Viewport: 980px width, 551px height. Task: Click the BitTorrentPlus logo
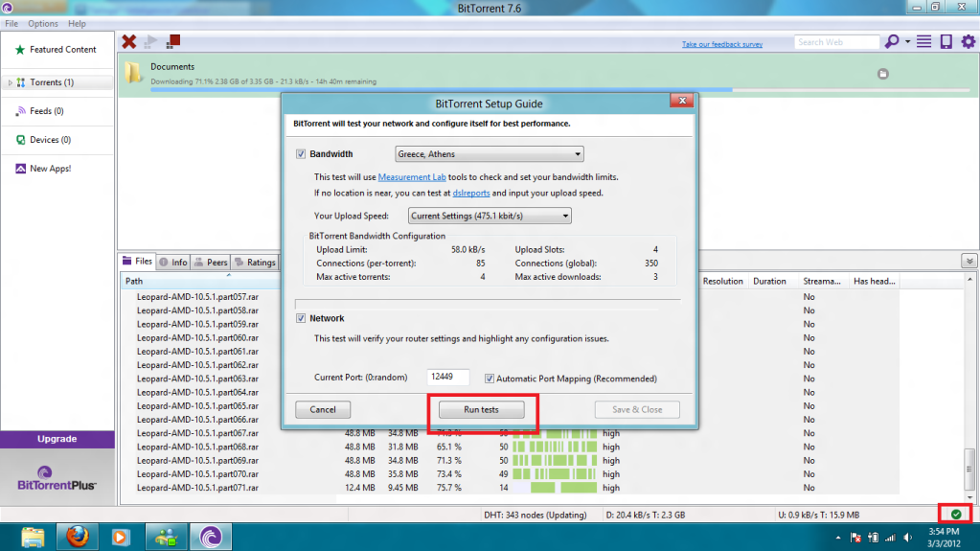57,478
